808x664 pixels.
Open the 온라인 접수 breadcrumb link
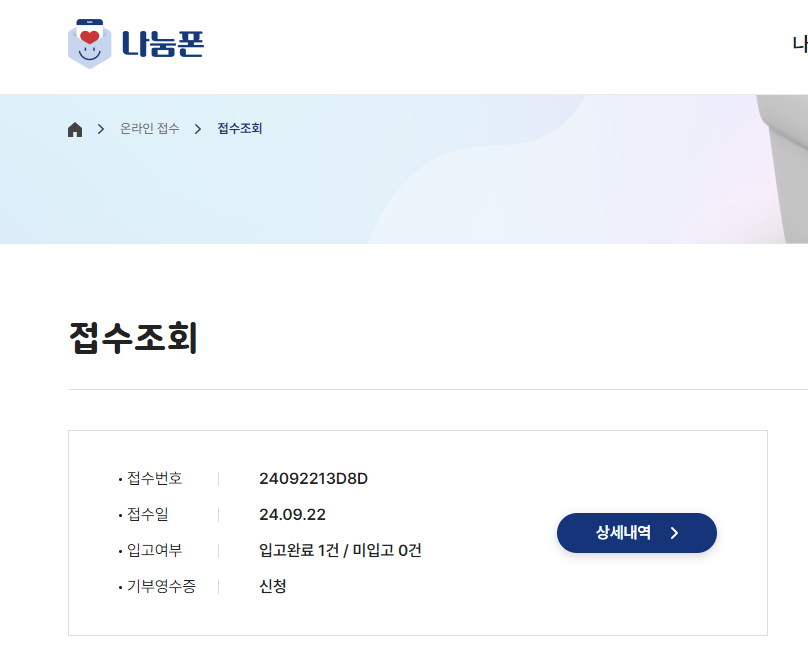150,129
